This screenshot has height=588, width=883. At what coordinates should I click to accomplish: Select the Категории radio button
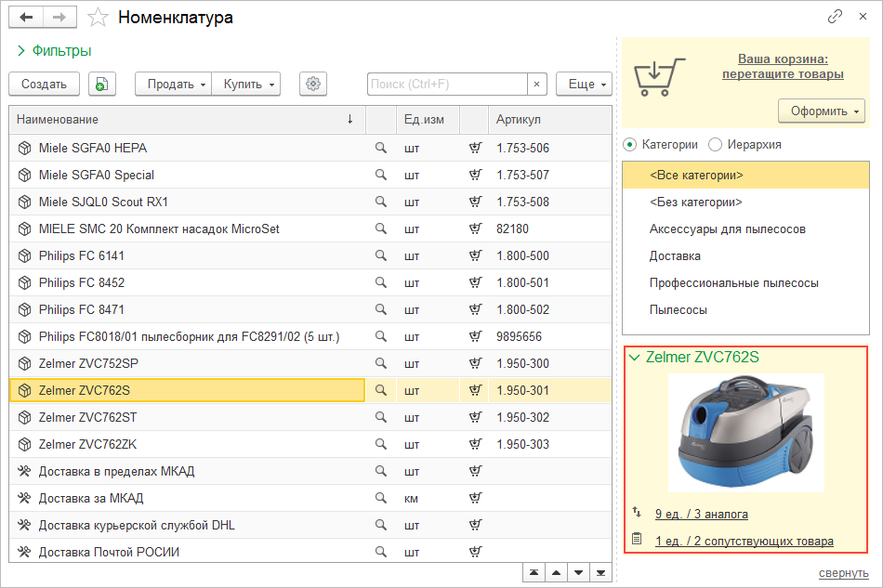tap(630, 145)
